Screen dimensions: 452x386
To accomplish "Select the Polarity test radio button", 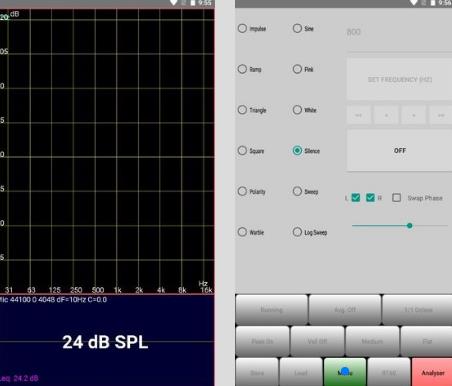I will coord(242,191).
